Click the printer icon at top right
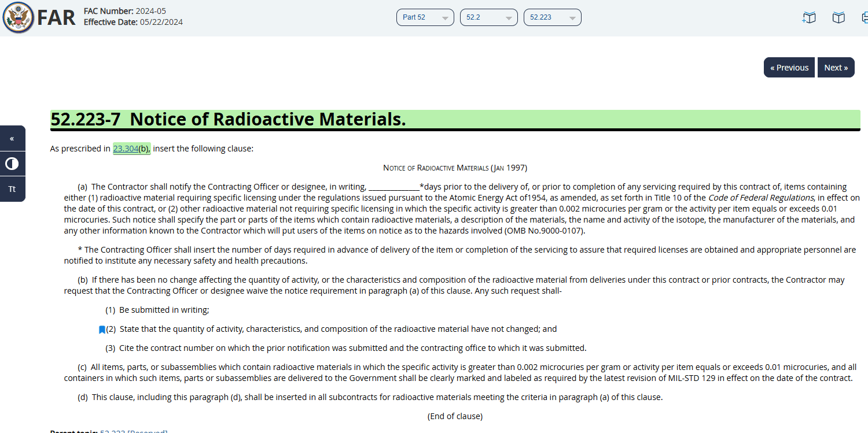The image size is (868, 433). point(865,18)
